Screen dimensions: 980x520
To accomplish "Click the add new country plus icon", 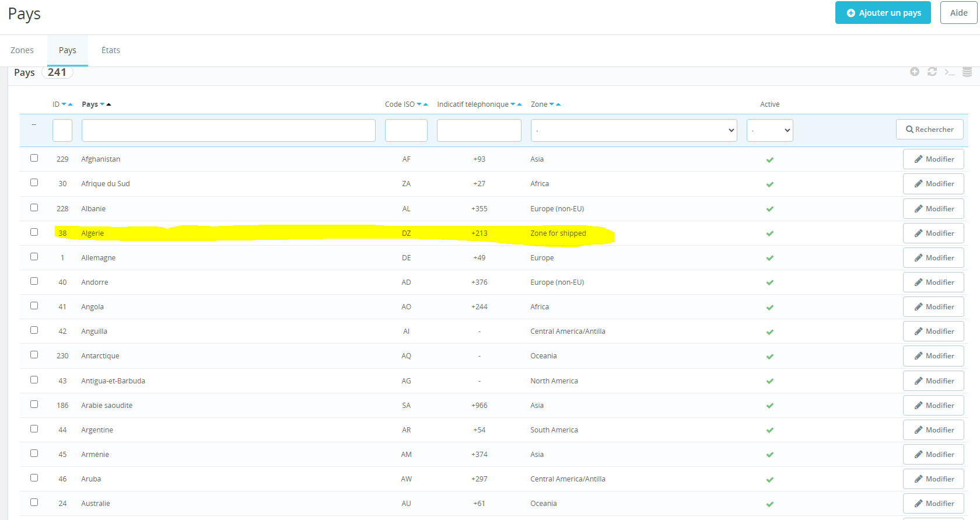I will [915, 72].
